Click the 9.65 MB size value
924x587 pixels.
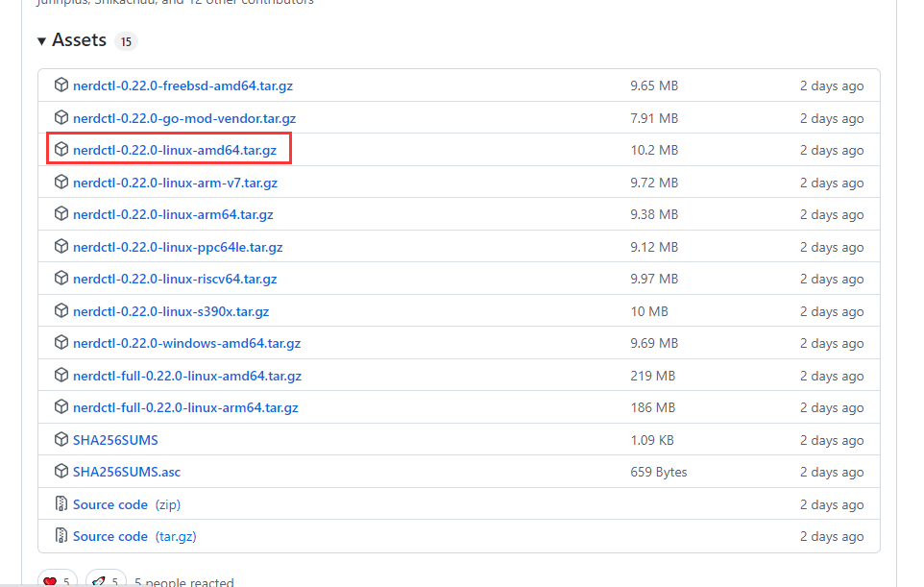point(654,86)
